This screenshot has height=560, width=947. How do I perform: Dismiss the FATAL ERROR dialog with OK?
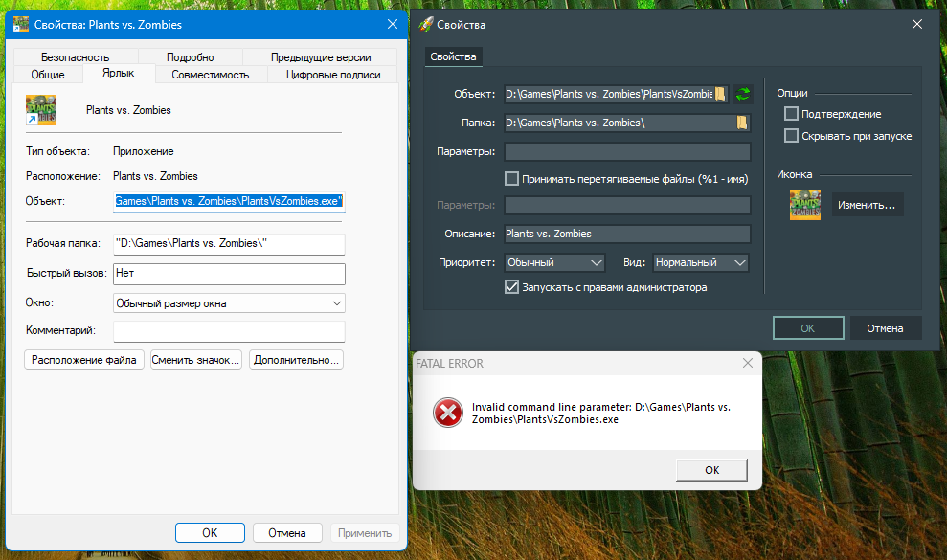[711, 470]
